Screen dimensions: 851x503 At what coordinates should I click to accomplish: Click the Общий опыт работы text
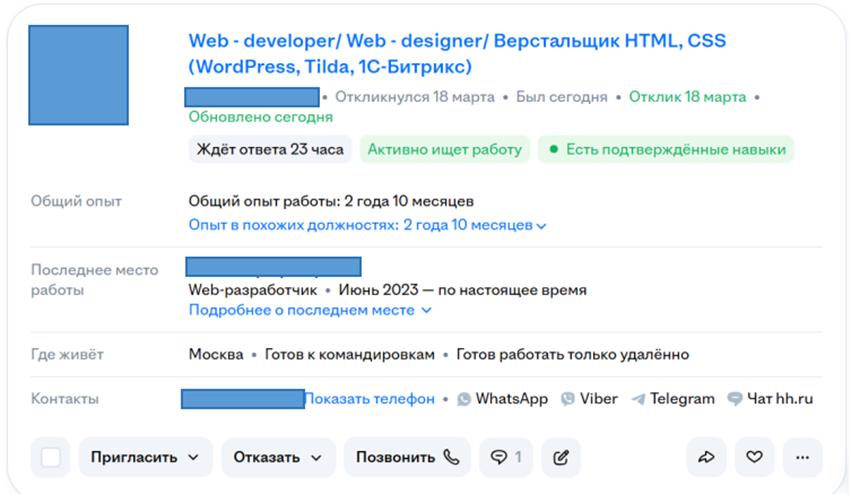pyautogui.click(x=331, y=201)
